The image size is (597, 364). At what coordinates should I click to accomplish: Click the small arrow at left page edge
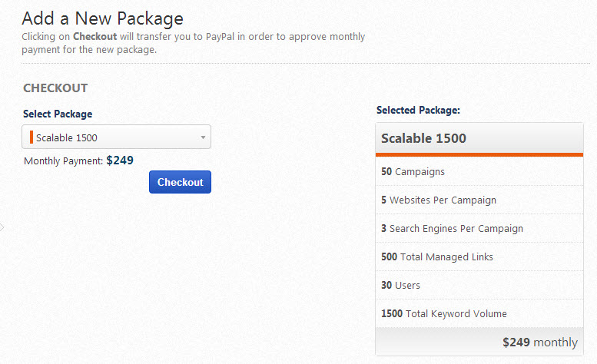(x=2, y=227)
